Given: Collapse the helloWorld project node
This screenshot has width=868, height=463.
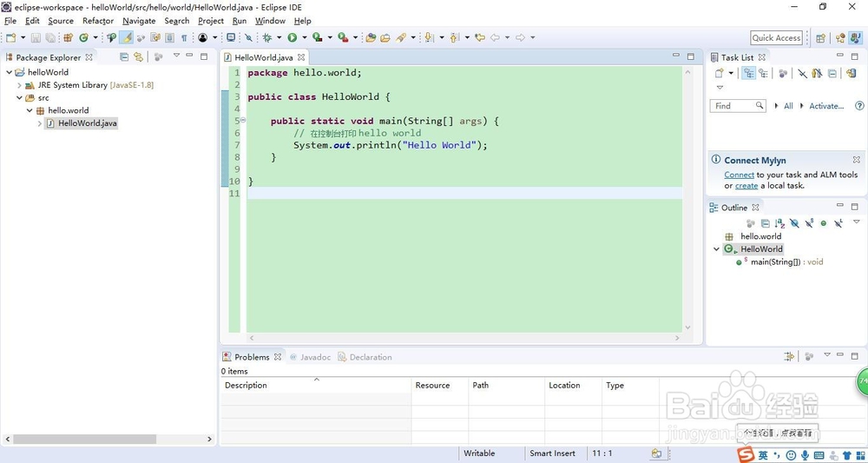Looking at the screenshot, I should tap(10, 72).
